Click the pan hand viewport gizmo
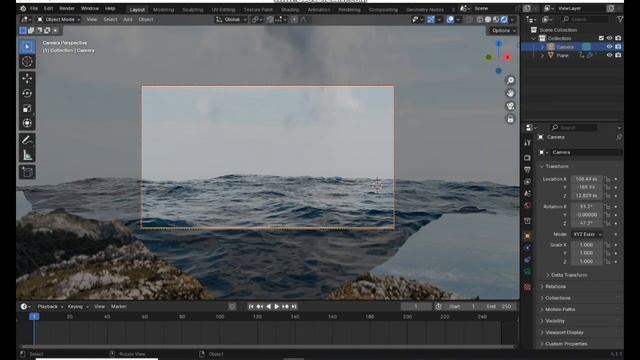The width and height of the screenshot is (640, 360). click(510, 93)
